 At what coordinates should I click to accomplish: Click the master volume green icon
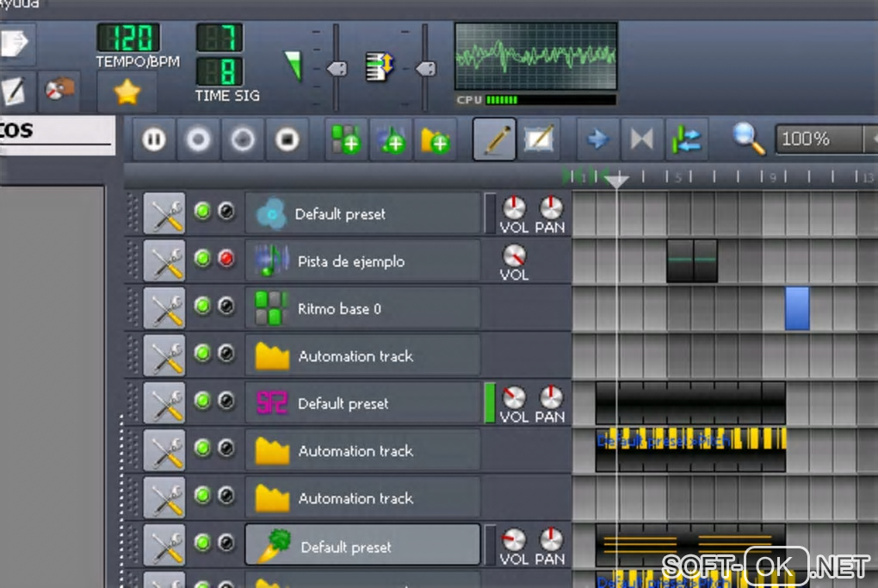[294, 66]
